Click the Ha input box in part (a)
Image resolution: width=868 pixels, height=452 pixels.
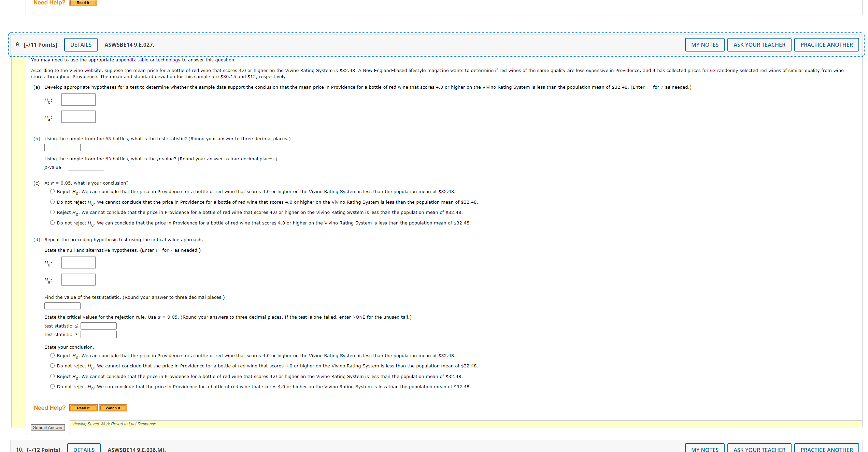(79, 117)
